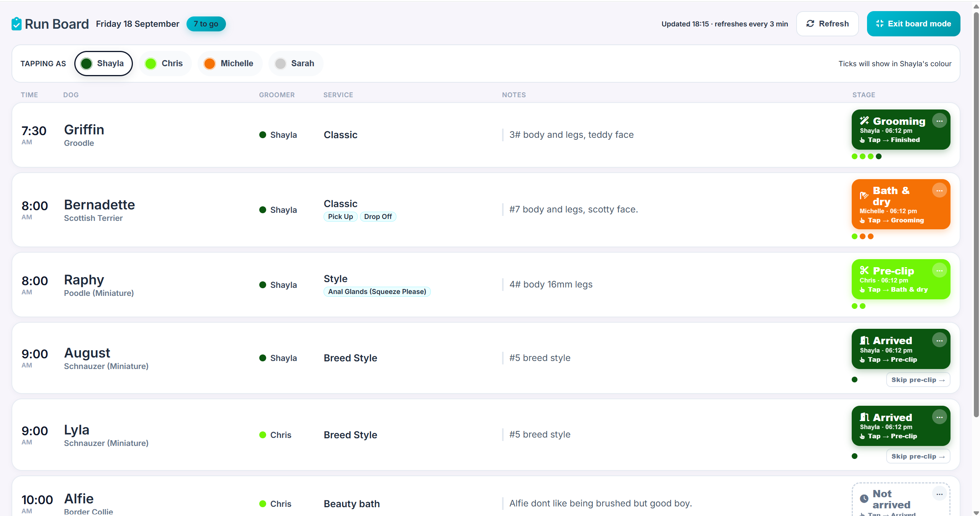Click the Run Board clipboard logo icon
Image resolution: width=980 pixels, height=516 pixels.
16,24
